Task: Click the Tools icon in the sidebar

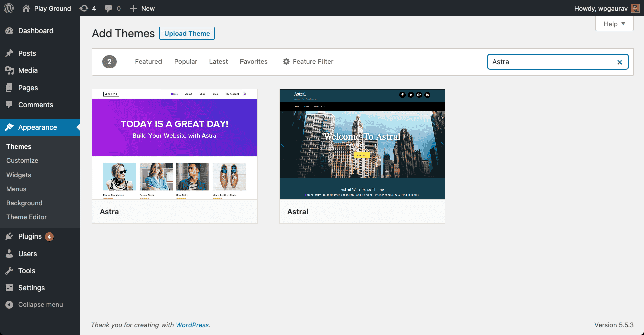Action: pos(10,271)
